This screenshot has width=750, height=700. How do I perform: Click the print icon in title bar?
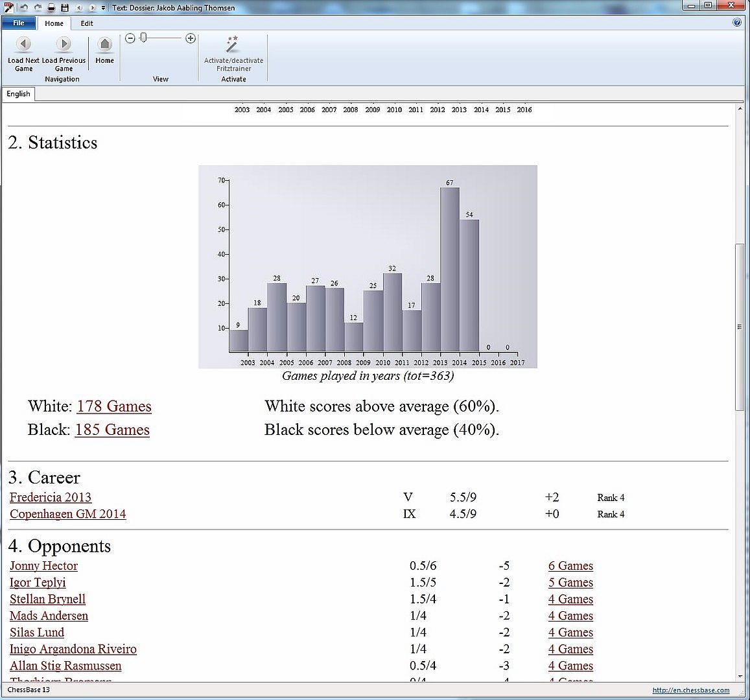click(52, 8)
